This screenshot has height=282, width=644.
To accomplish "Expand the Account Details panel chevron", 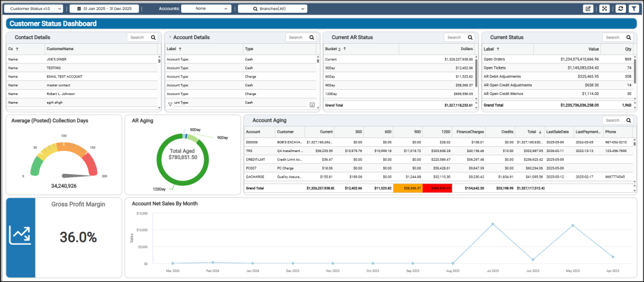I will click(x=170, y=37).
